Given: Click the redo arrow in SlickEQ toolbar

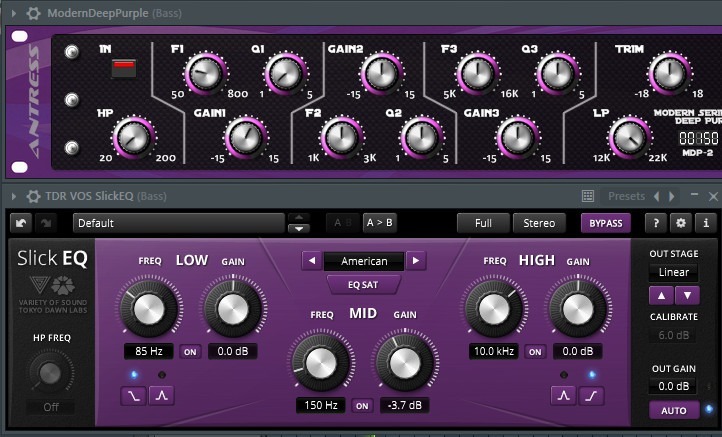Looking at the screenshot, I should [x=46, y=223].
